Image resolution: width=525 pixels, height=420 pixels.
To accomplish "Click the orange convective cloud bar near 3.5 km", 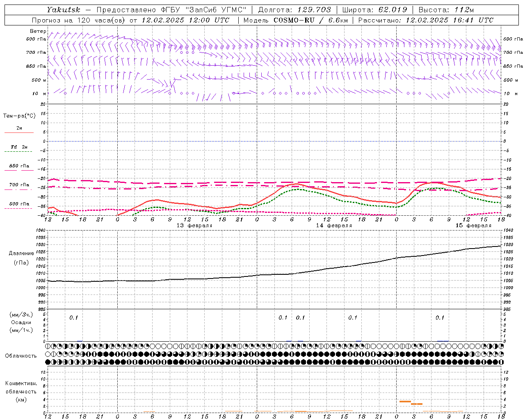I will point(405,402).
